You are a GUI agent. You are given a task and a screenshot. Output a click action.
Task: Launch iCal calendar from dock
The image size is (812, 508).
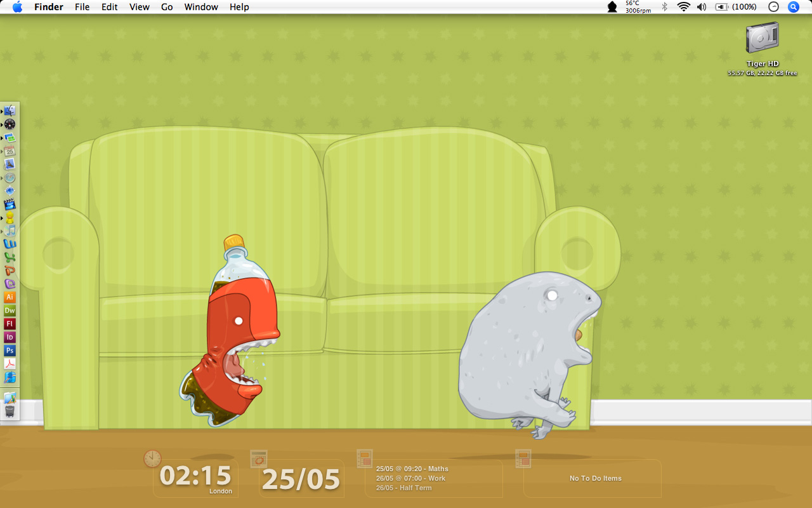tap(10, 150)
